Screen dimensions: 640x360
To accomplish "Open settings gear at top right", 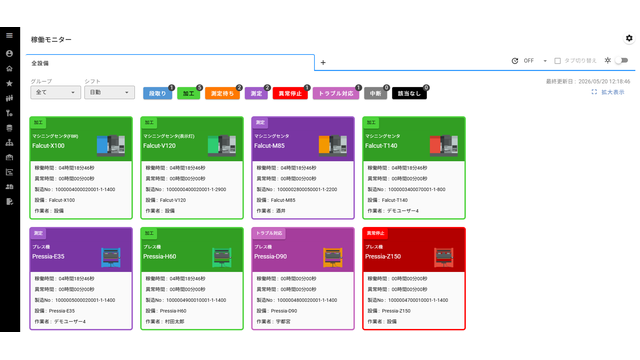I will [x=629, y=38].
